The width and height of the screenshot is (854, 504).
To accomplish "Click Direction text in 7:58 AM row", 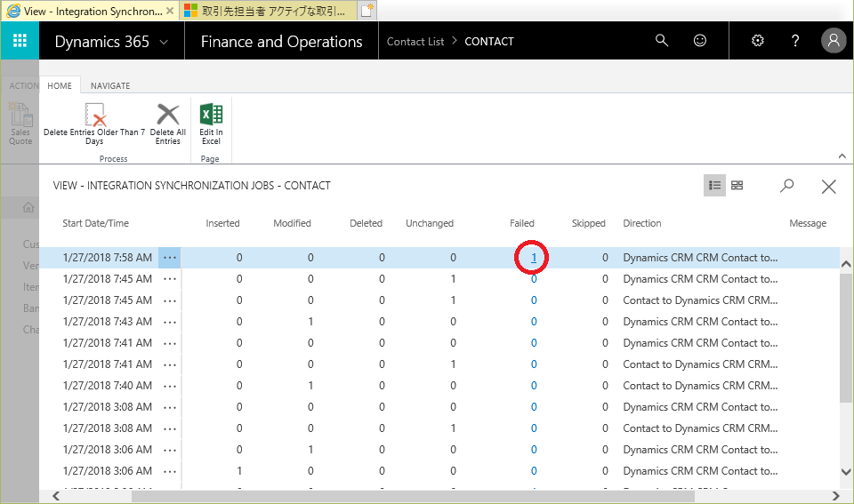I will click(x=700, y=258).
